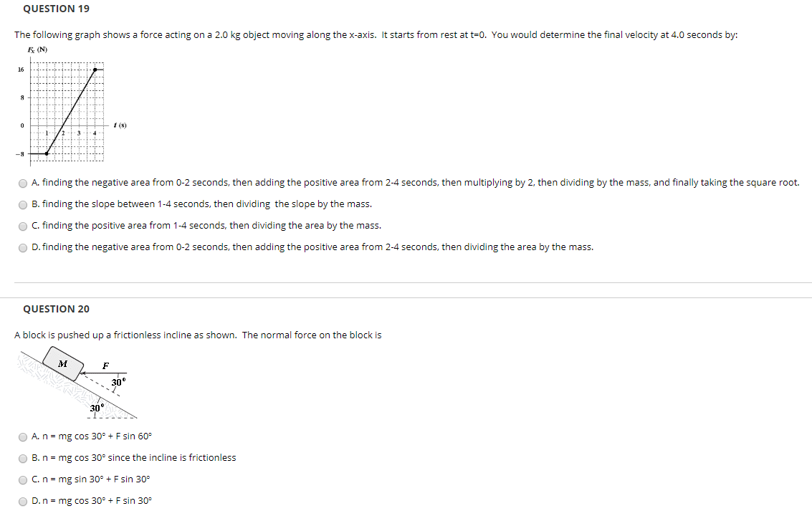Click the point at -8 N on the graph
Image resolution: width=812 pixels, height=511 pixels.
point(47,153)
